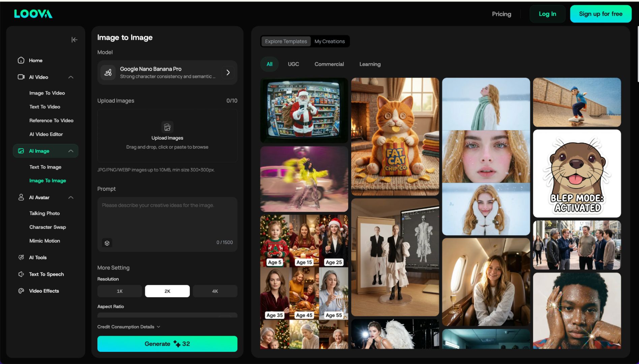Select 4K resolution option
639x364 pixels.
(x=215, y=291)
